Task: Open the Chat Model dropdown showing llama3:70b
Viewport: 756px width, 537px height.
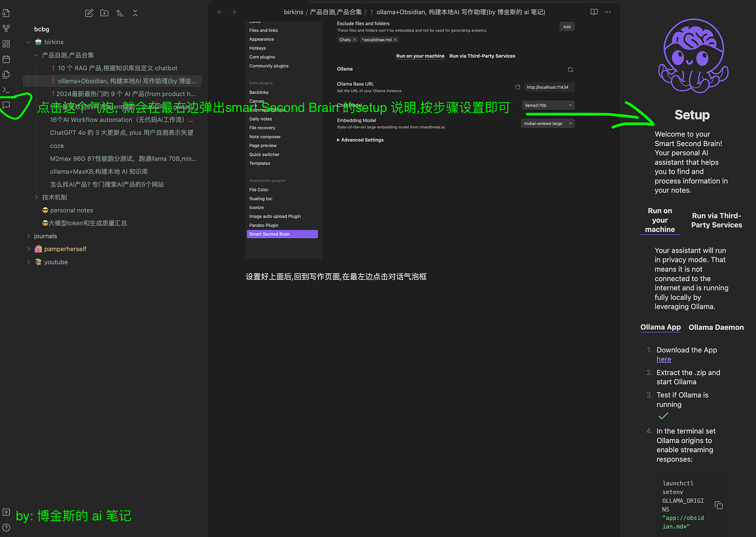Action: [x=548, y=105]
